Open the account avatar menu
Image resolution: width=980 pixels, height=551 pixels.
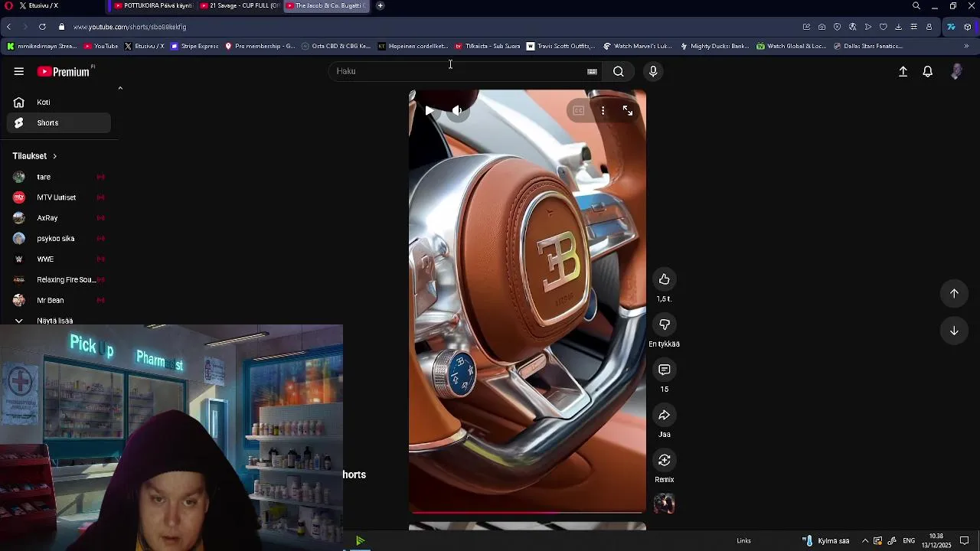tap(956, 71)
